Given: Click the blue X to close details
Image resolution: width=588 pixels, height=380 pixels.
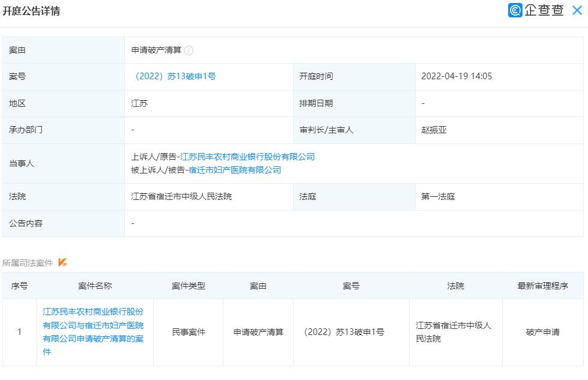Looking at the screenshot, I should pyautogui.click(x=580, y=10).
